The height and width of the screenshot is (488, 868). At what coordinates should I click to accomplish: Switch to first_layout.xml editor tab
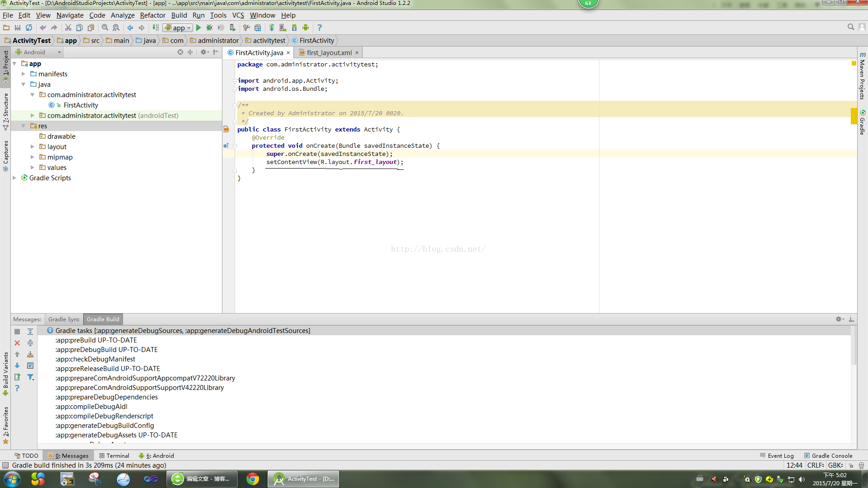pos(329,53)
